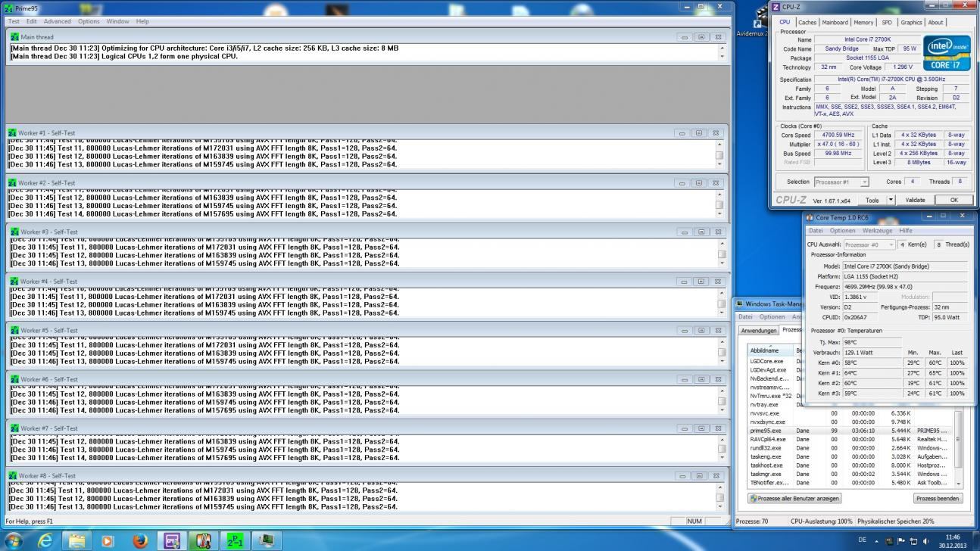Open the Window menu in Prime95

click(x=117, y=21)
